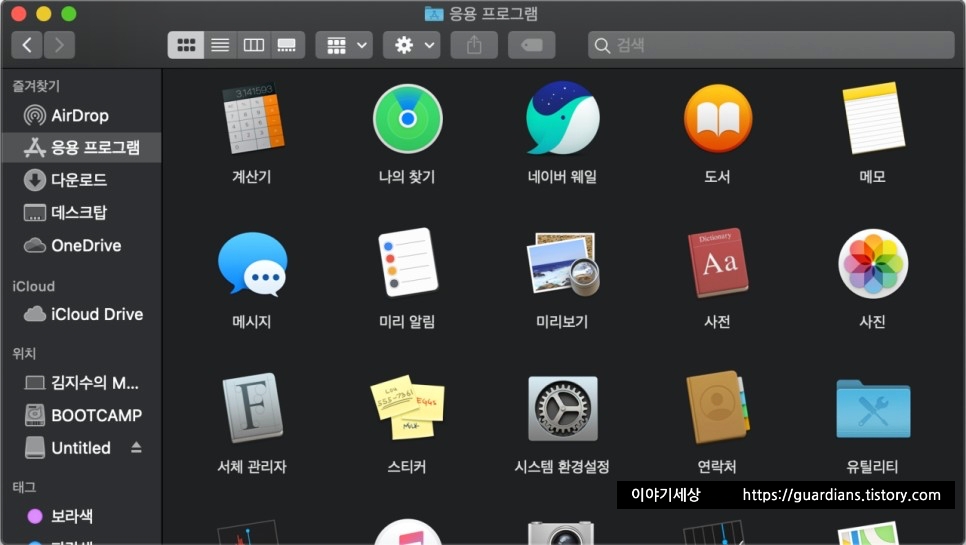Open the 계산기 calculator app
Image resolution: width=966 pixels, height=545 pixels.
click(253, 118)
